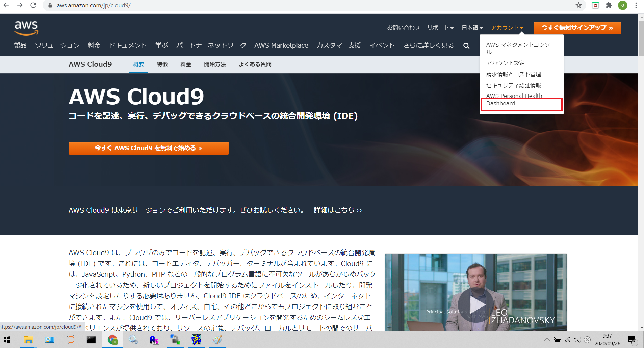Open the site search magnifier icon

[x=466, y=46]
